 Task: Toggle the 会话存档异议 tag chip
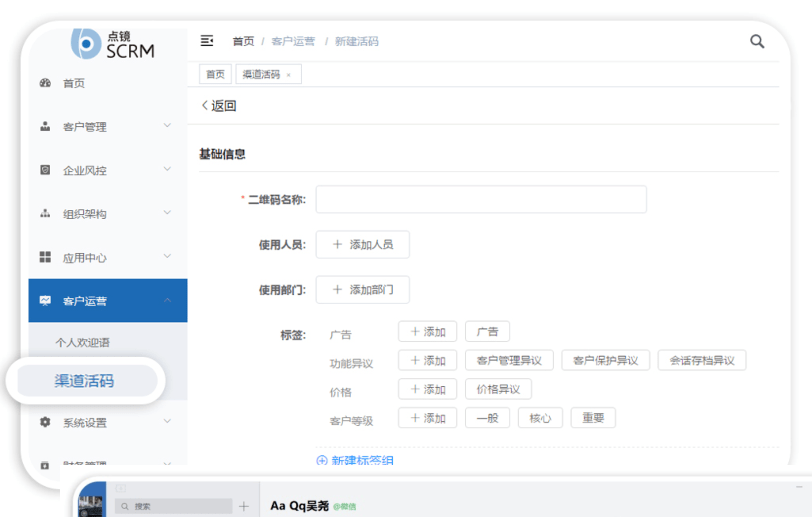click(x=702, y=361)
